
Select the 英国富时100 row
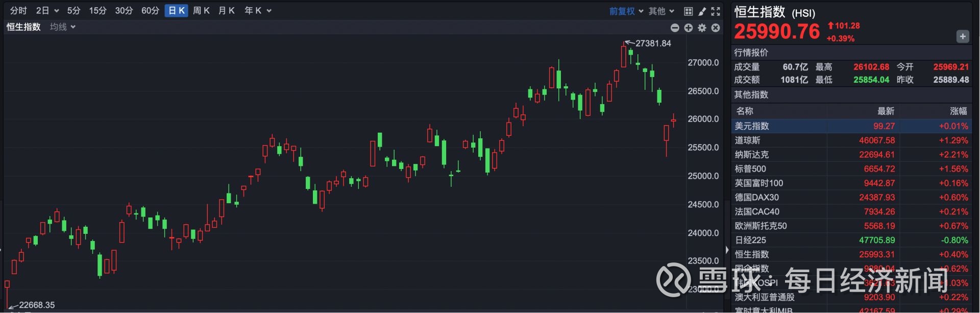point(851,183)
